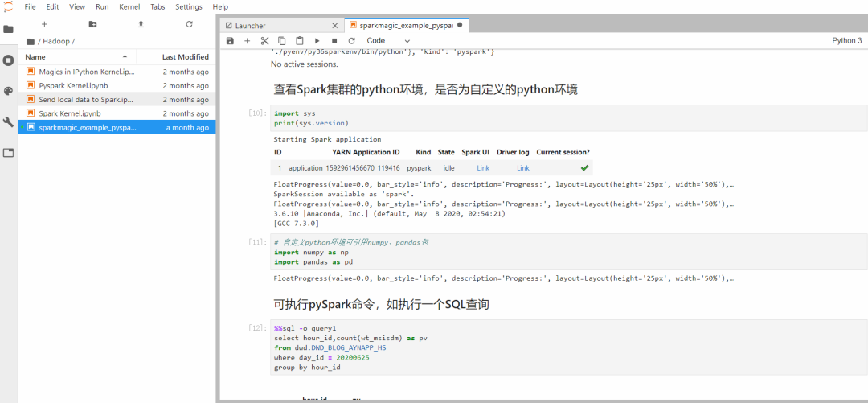This screenshot has width=868, height=403.
Task: Open the Run menu
Action: [x=102, y=7]
